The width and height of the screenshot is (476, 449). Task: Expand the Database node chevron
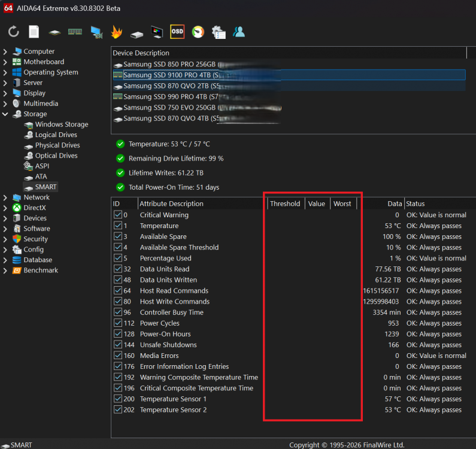tap(5, 260)
